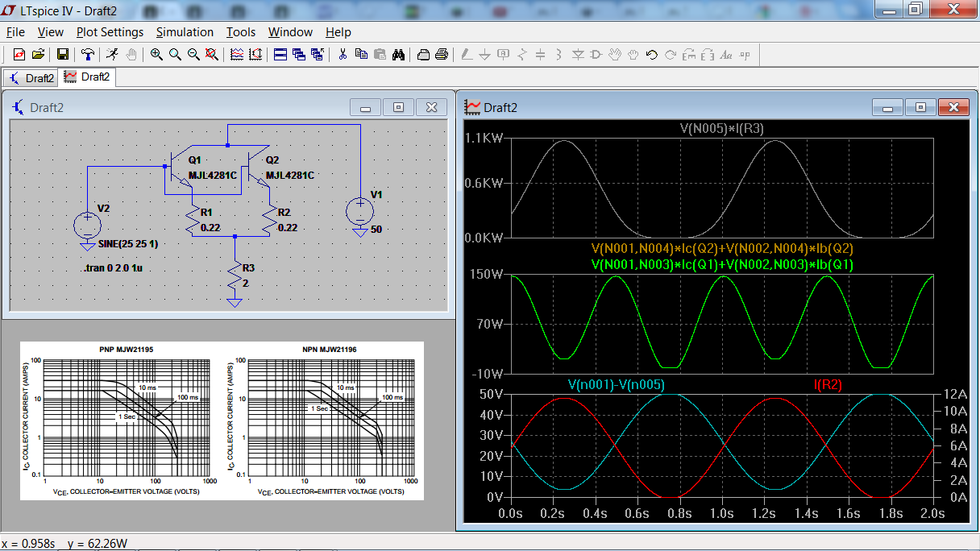Print using the printer icon

(x=442, y=55)
